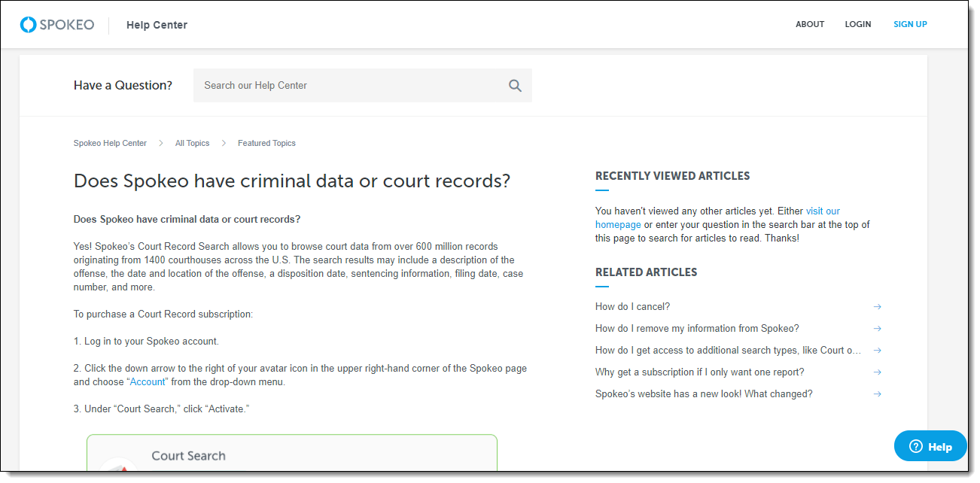The width and height of the screenshot is (980, 483).
Task: Open the Help Center header title
Action: point(157,25)
